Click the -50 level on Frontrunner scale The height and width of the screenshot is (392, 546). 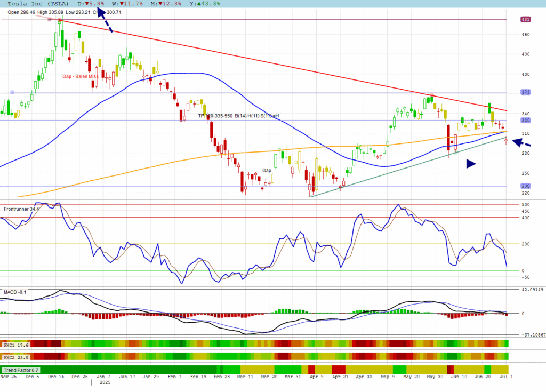click(x=525, y=277)
